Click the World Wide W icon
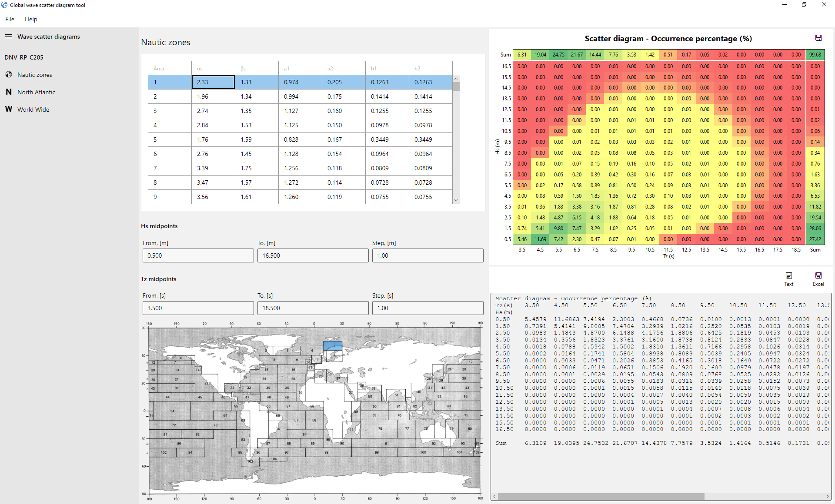This screenshot has width=835, height=504. tap(9, 109)
